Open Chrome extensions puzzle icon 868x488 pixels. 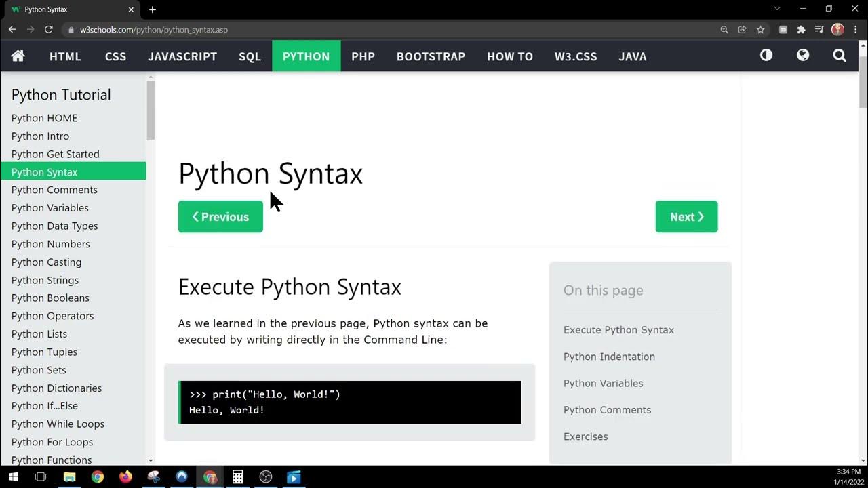(x=801, y=30)
